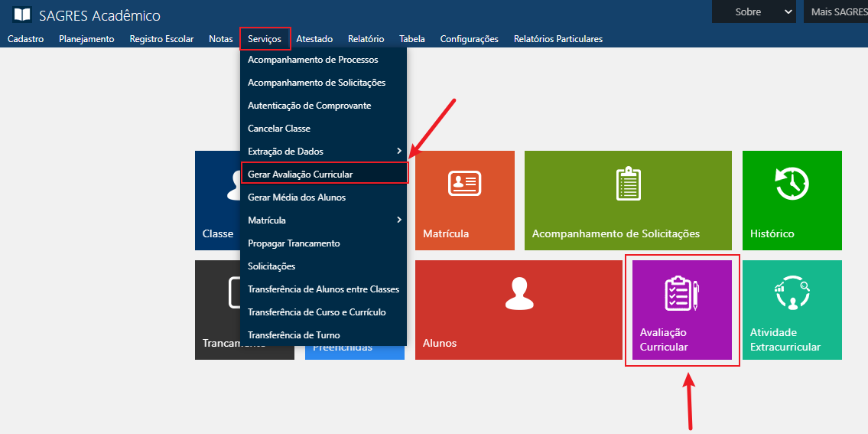Open the Matrícula ID card tile icon
Viewport: 868px width, 434px height.
point(464,184)
